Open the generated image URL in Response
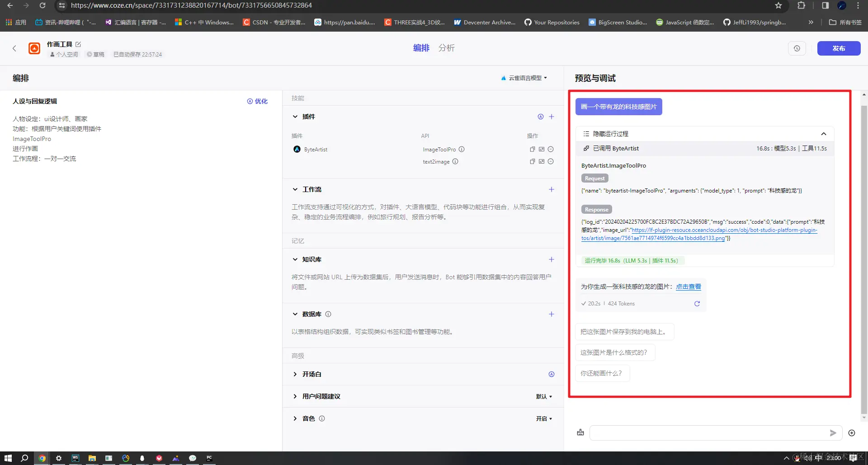Image resolution: width=868 pixels, height=465 pixels. click(x=699, y=234)
